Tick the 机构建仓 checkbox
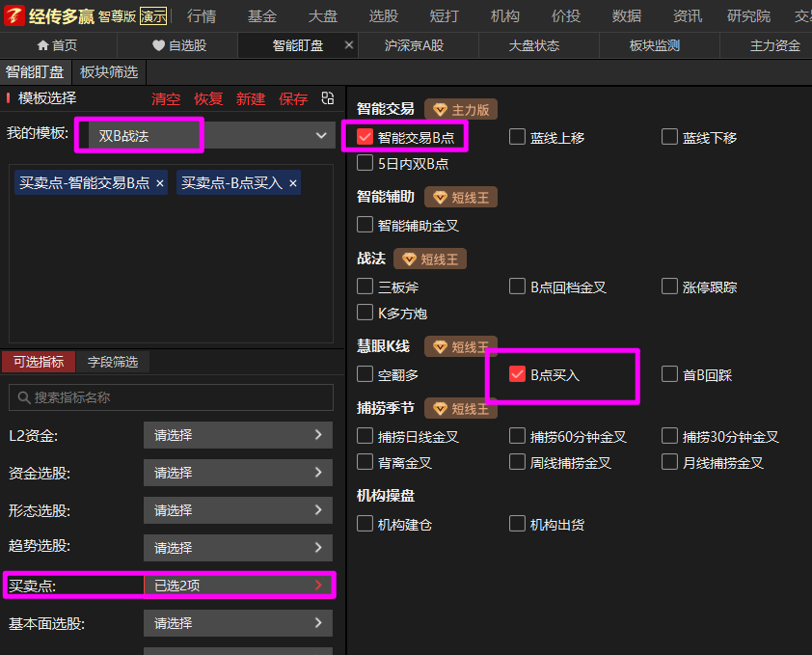Viewport: 812px width, 655px height. click(x=365, y=524)
